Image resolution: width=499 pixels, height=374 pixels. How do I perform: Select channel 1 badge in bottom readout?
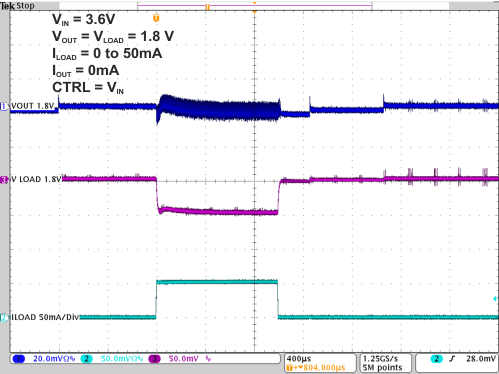coord(19,359)
